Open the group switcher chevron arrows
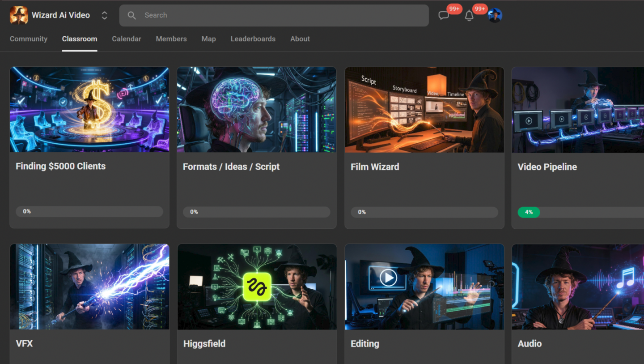 pos(104,15)
